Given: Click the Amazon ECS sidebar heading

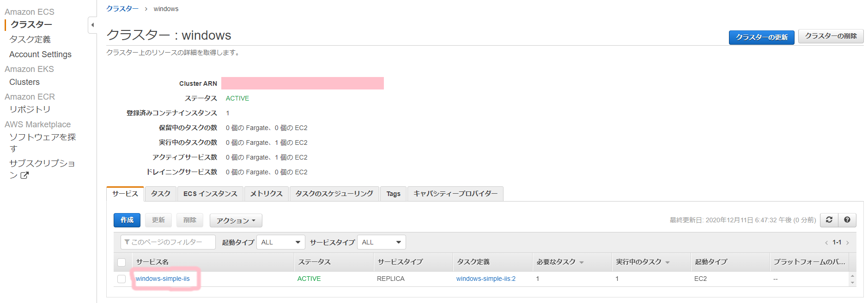Looking at the screenshot, I should tap(30, 12).
